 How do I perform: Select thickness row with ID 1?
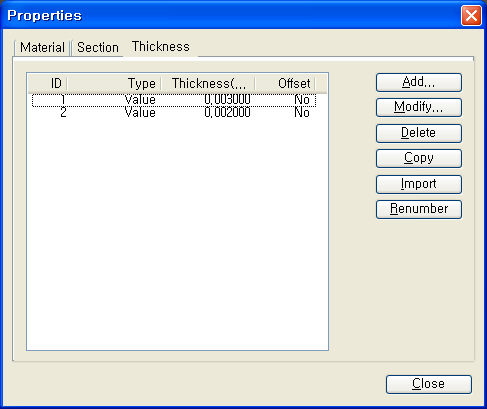point(174,100)
